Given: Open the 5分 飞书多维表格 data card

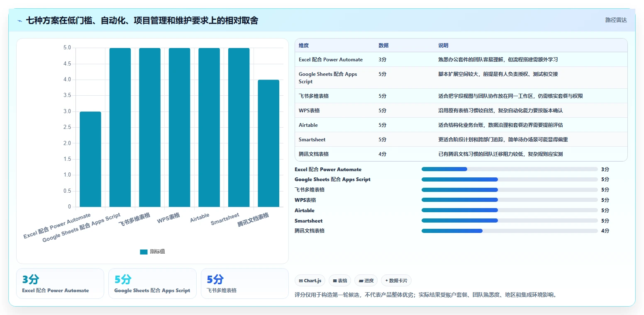Looking at the screenshot, I should click(244, 283).
